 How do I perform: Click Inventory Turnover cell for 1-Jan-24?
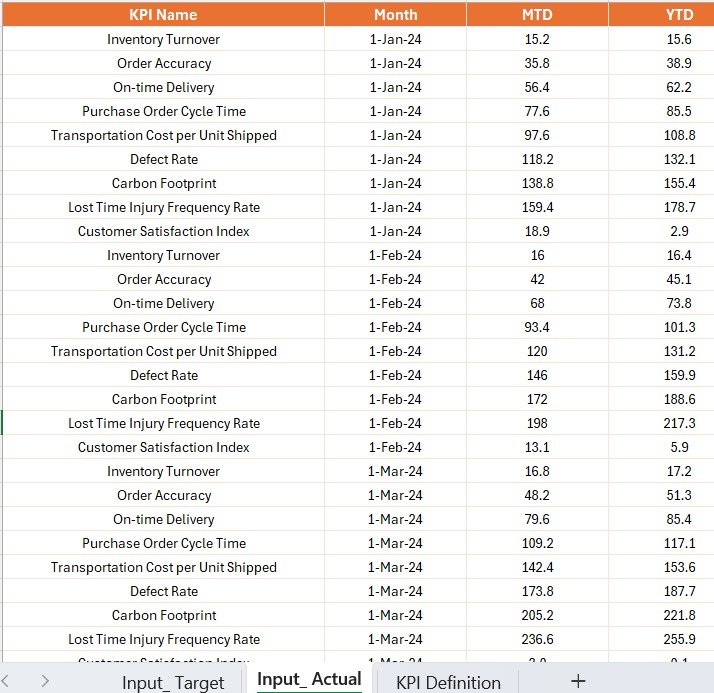tap(163, 39)
